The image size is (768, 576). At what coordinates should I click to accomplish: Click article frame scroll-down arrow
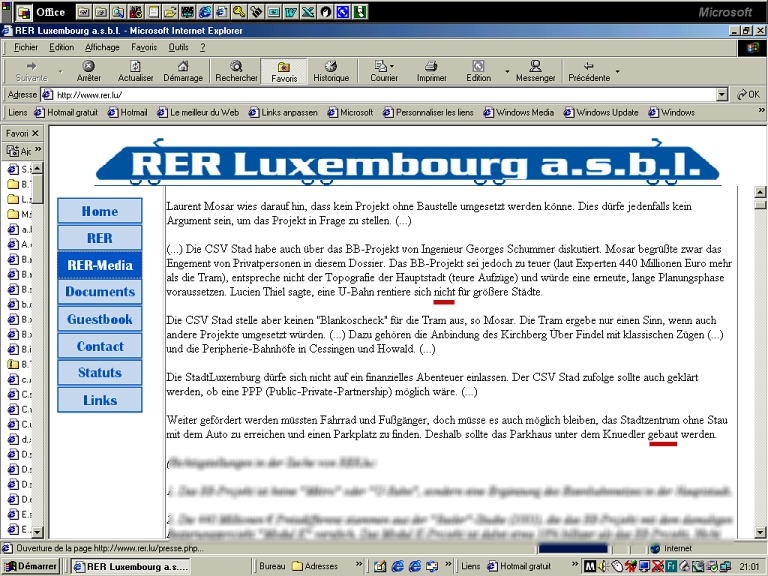[x=760, y=531]
